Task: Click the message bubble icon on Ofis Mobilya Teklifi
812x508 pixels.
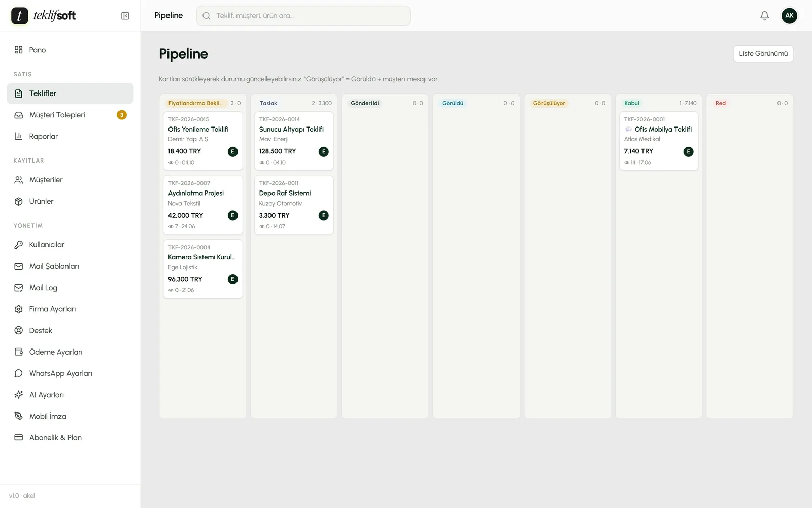Action: click(x=628, y=129)
